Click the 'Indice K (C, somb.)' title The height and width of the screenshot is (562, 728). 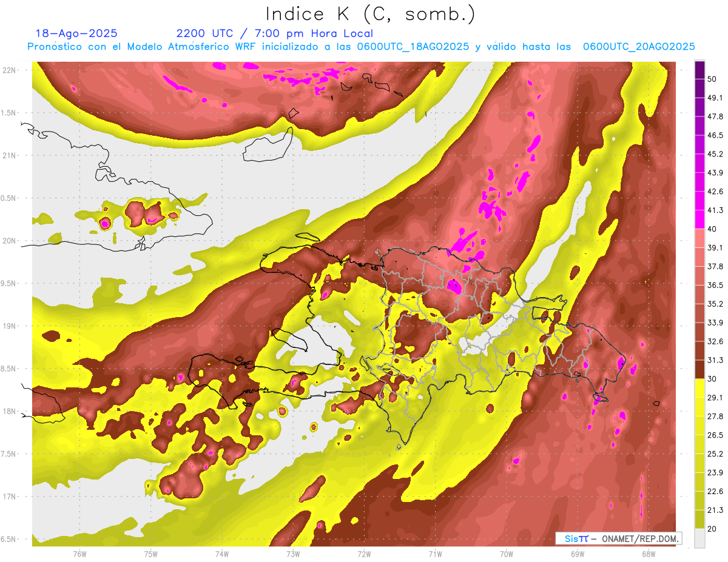click(x=371, y=14)
